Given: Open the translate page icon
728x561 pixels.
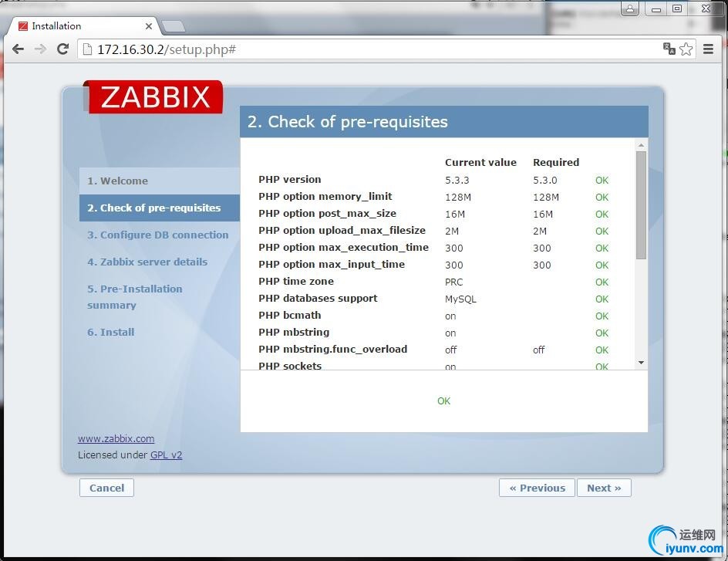Looking at the screenshot, I should [669, 49].
